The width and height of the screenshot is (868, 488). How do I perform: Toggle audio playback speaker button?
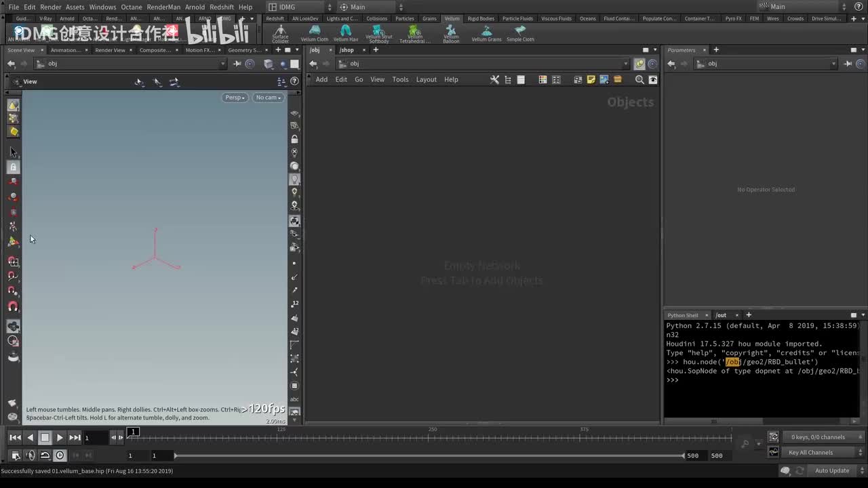[x=31, y=455]
